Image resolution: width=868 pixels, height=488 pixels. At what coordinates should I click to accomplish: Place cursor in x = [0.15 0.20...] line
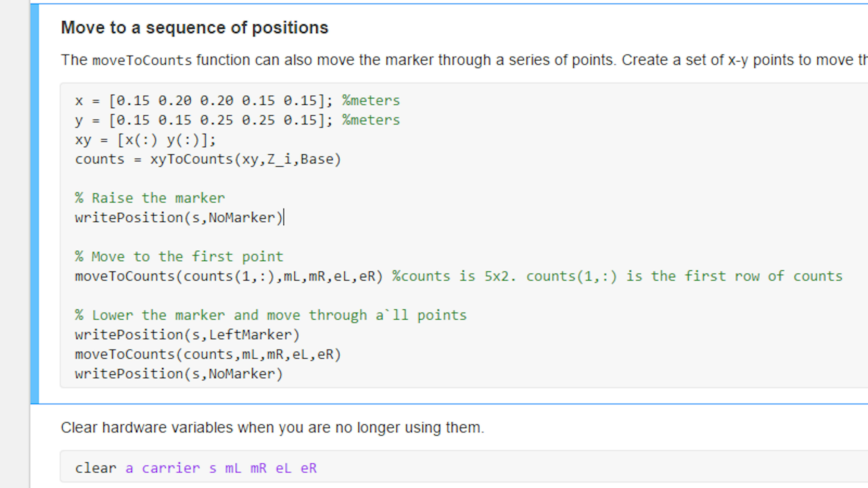pyautogui.click(x=237, y=100)
